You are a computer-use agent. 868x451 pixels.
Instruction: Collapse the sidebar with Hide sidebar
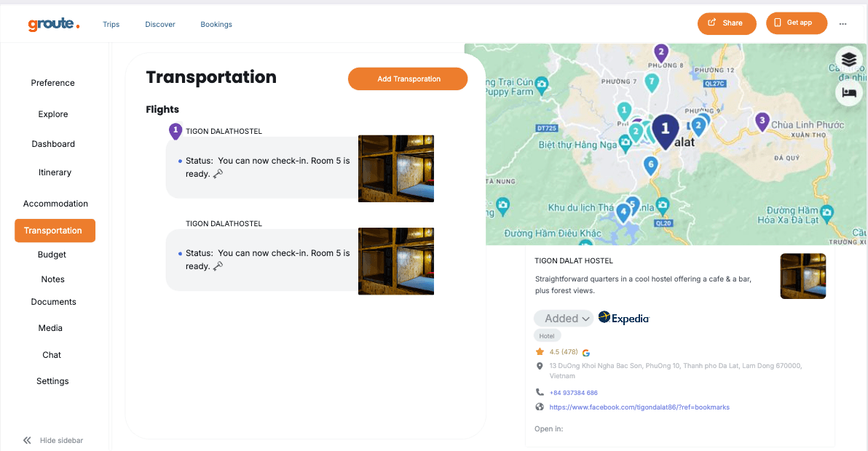pyautogui.click(x=52, y=440)
